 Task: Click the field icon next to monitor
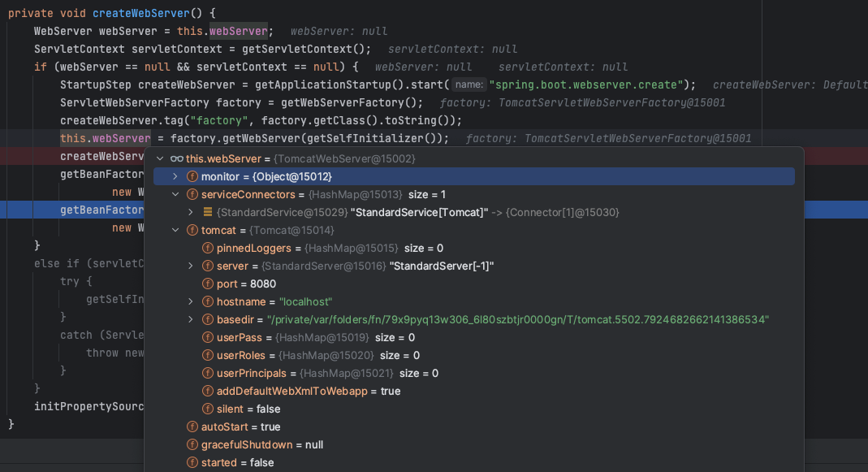point(192,177)
